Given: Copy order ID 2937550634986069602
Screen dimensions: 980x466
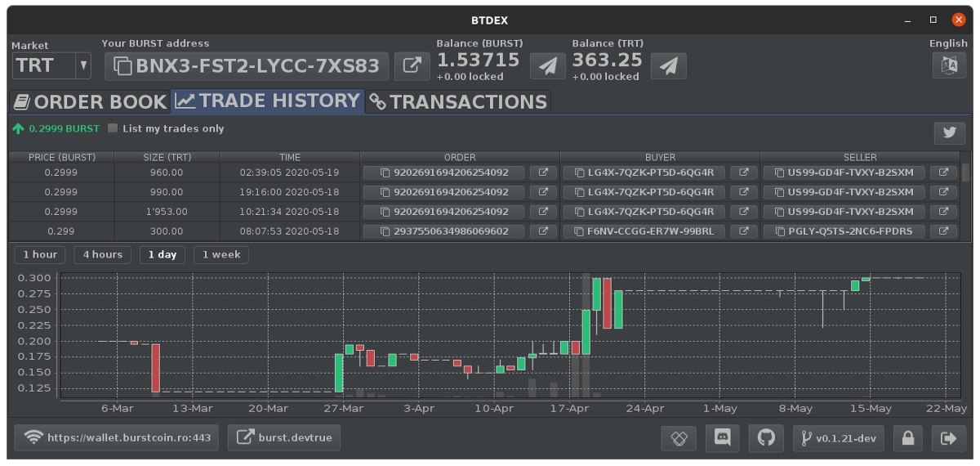Looking at the screenshot, I should 443,231.
